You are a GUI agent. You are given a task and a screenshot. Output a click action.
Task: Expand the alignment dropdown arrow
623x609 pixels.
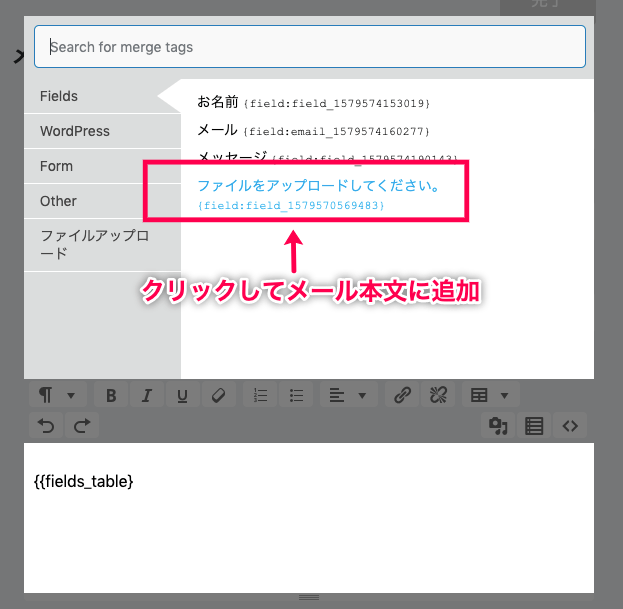[362, 395]
